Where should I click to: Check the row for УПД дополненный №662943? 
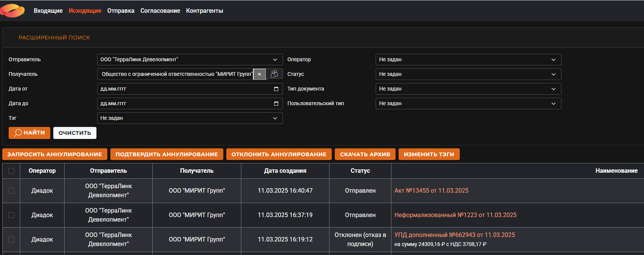[x=11, y=240]
